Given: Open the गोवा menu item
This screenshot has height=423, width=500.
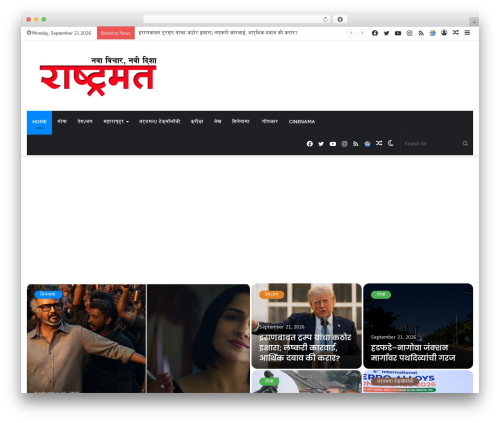Looking at the screenshot, I should [x=62, y=122].
